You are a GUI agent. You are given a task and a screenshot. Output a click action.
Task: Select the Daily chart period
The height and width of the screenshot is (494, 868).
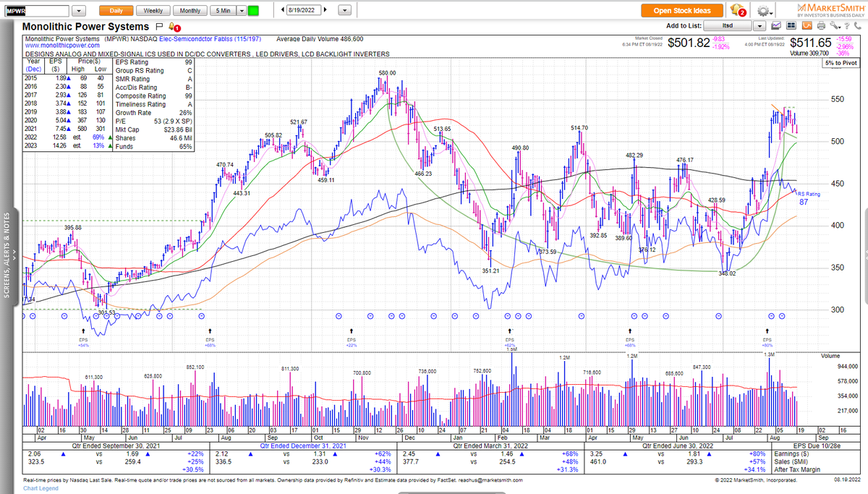116,11
